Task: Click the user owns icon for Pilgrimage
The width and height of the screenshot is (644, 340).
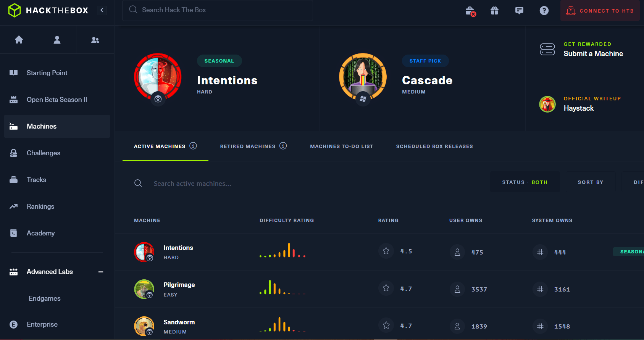Action: (457, 289)
